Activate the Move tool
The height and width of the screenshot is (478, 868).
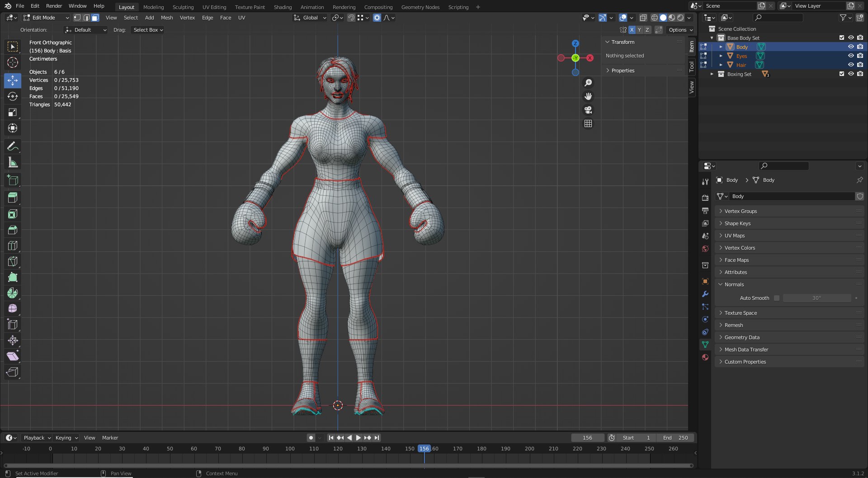click(13, 80)
